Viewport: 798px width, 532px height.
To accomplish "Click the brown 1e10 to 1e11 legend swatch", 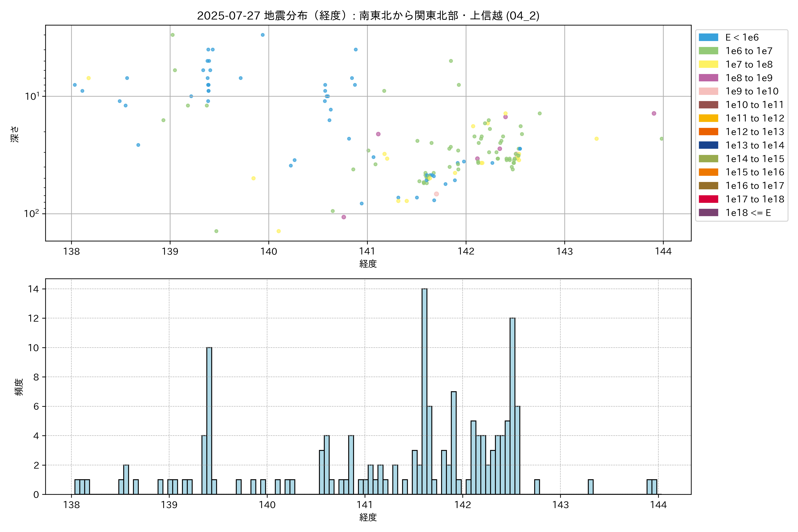I will coord(708,105).
